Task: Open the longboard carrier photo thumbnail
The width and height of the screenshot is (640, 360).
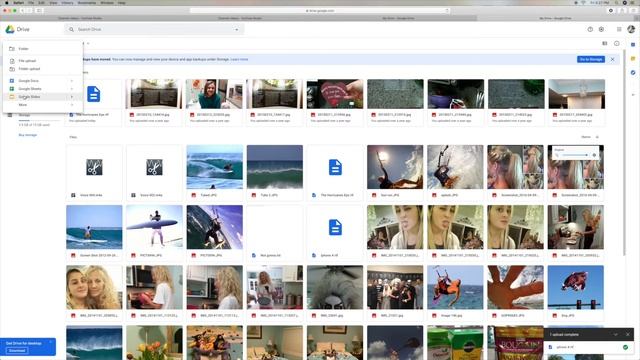Action: tap(154, 227)
